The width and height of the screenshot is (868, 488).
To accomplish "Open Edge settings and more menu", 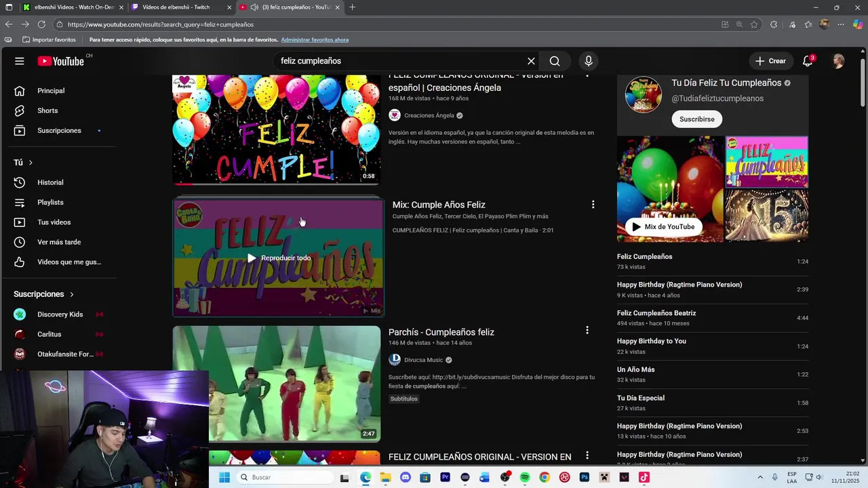I will (x=841, y=24).
